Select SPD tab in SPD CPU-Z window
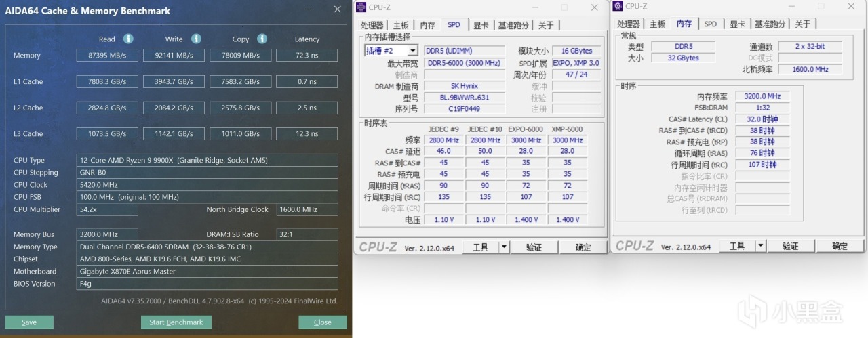 click(454, 24)
